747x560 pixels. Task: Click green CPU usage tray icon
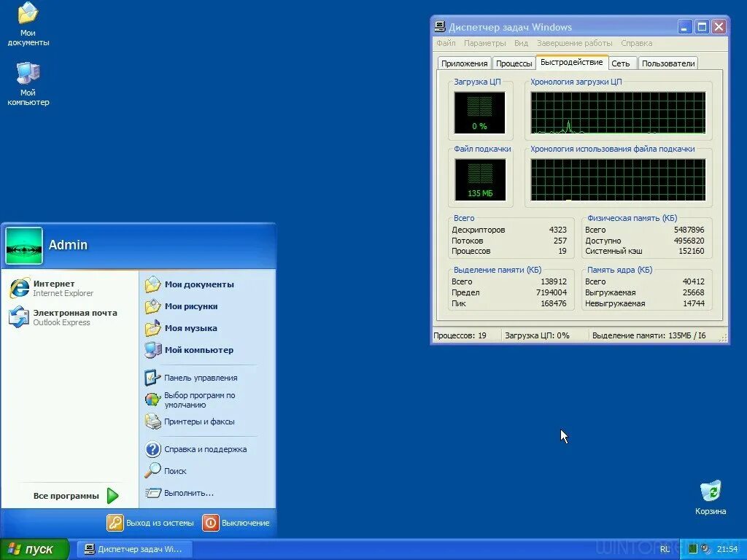(x=693, y=549)
